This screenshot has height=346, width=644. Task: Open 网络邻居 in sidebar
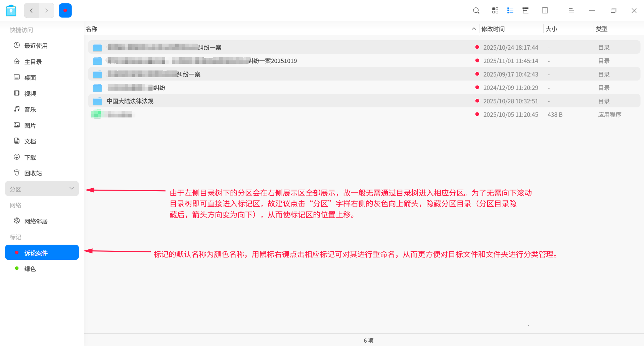point(42,221)
